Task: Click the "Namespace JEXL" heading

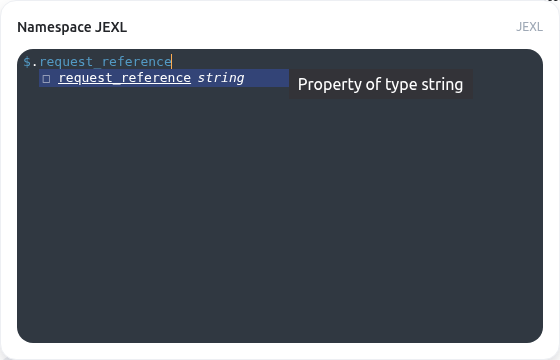Action: coord(72,27)
